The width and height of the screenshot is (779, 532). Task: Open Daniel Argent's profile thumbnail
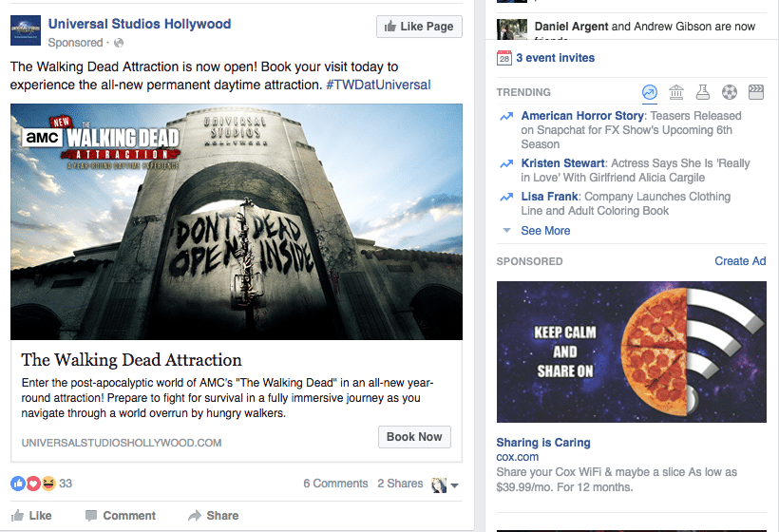[512, 29]
